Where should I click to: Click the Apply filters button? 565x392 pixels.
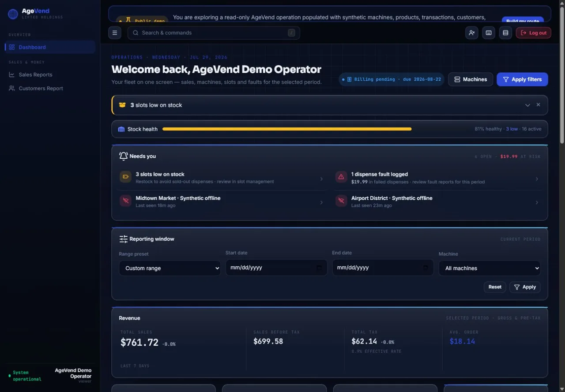[x=522, y=79]
